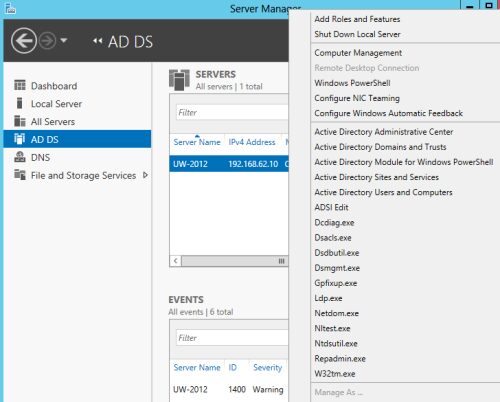Sort Servers by IPv4 Address column

[252, 142]
